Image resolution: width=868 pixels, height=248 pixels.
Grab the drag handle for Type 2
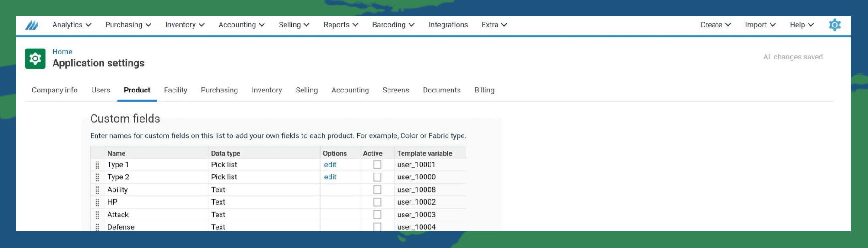click(x=97, y=177)
